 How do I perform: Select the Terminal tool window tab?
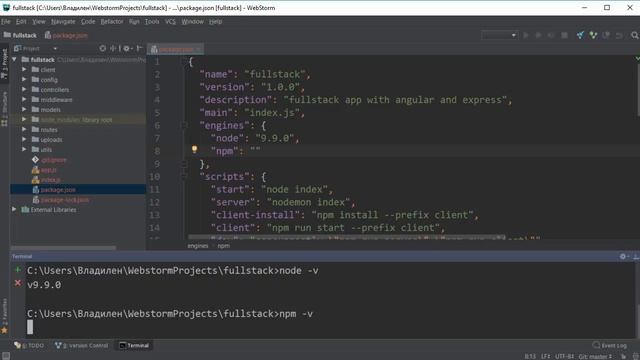[134, 345]
